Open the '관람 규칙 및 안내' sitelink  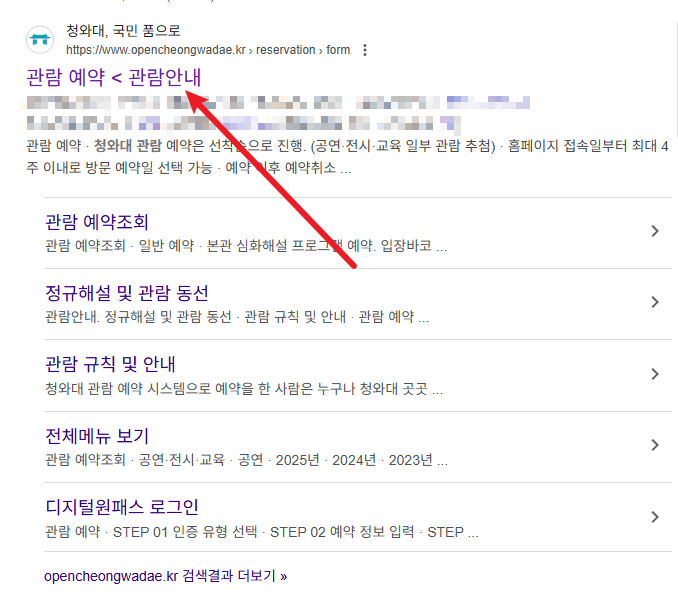click(110, 365)
